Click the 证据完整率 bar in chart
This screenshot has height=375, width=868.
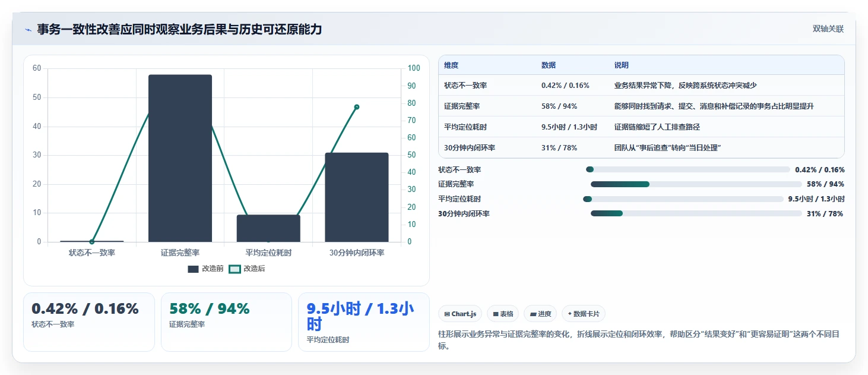point(180,158)
